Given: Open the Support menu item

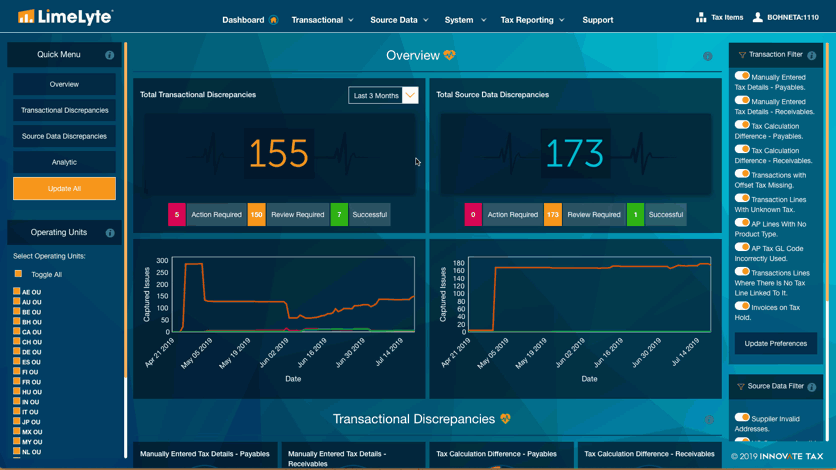Looking at the screenshot, I should click(598, 20).
